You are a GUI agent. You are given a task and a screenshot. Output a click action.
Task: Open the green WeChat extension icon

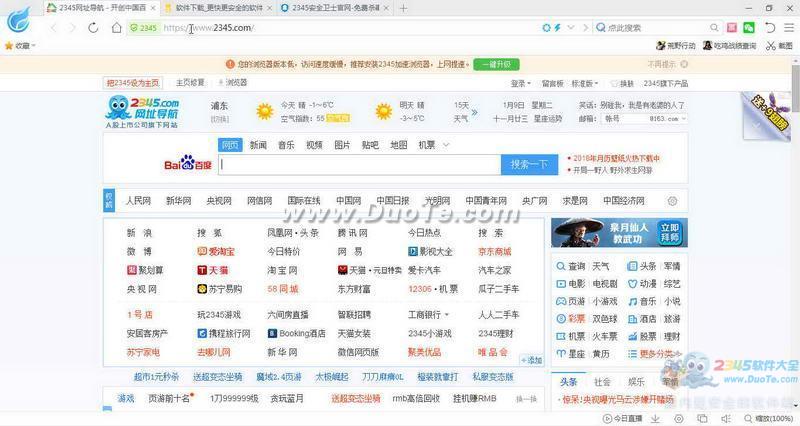pos(748,28)
